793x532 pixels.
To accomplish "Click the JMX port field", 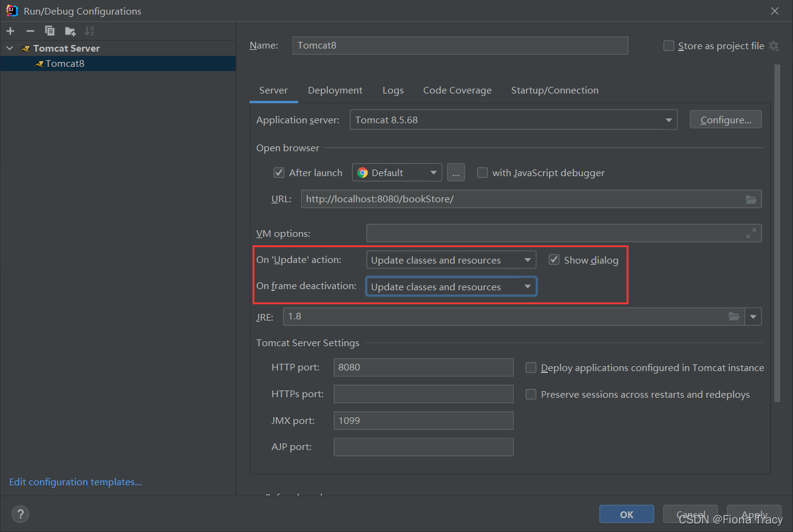I will tap(424, 420).
